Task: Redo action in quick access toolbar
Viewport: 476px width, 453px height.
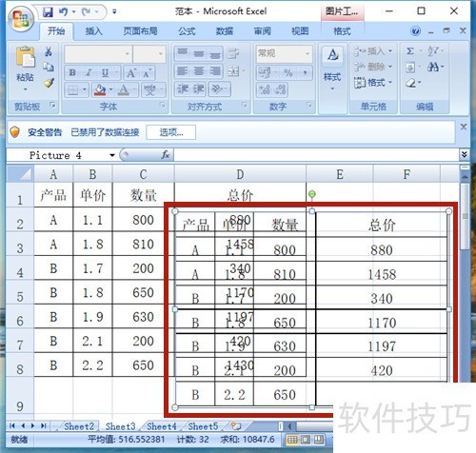Action: point(87,12)
